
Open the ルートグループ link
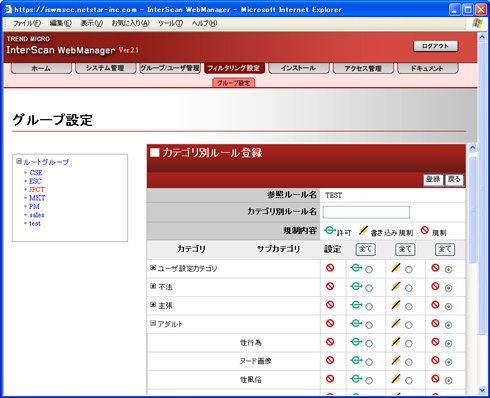click(x=46, y=162)
